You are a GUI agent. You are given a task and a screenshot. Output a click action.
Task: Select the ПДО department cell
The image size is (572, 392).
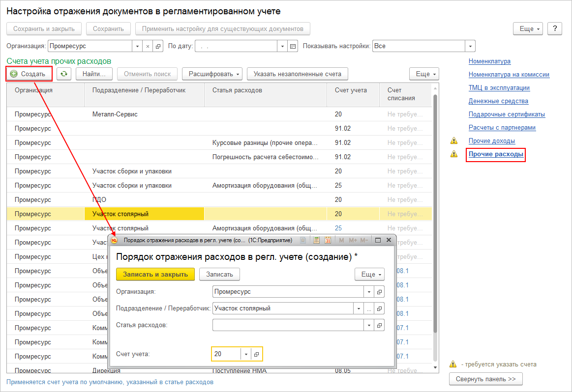point(144,199)
